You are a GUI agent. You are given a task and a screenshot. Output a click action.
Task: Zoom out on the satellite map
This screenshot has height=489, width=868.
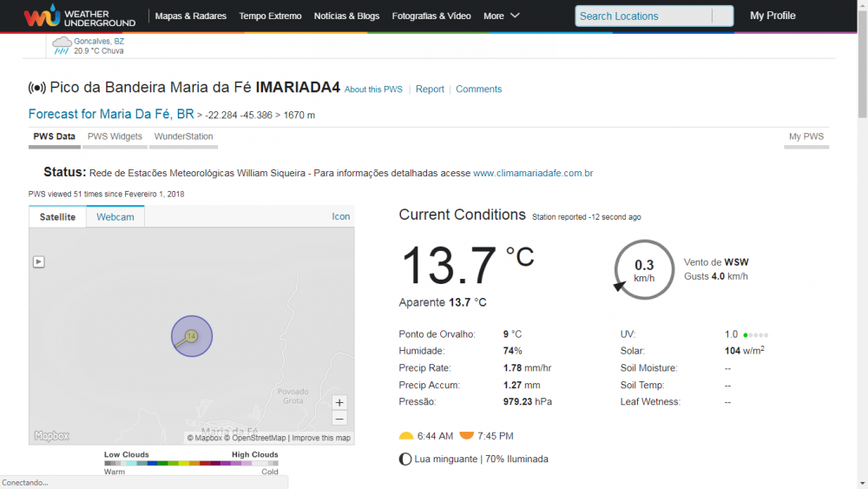coord(339,419)
